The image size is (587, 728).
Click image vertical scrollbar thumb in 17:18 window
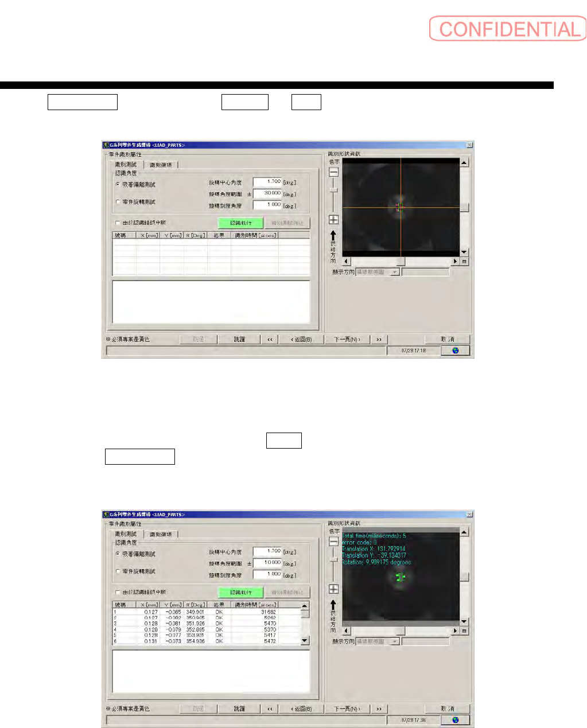click(464, 208)
